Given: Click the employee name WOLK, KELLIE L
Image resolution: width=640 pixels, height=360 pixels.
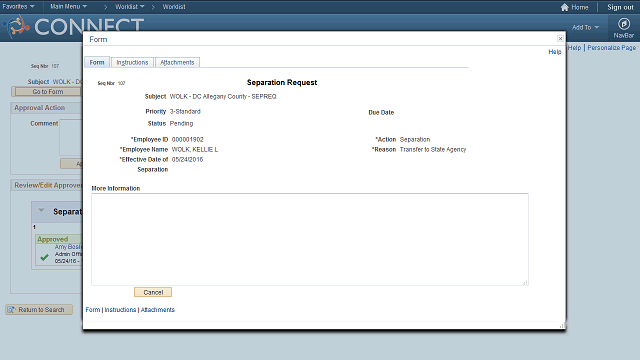Looking at the screenshot, I should pos(195,149).
